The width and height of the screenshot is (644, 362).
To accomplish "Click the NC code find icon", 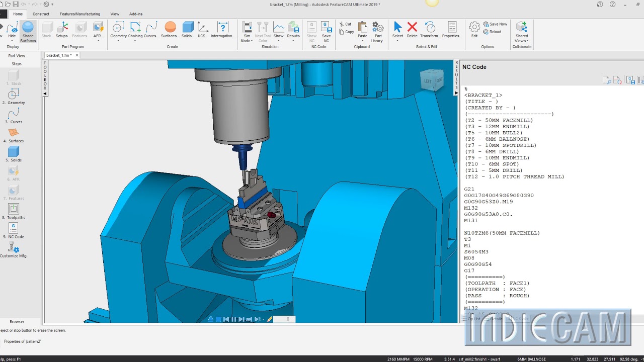I will click(x=607, y=80).
